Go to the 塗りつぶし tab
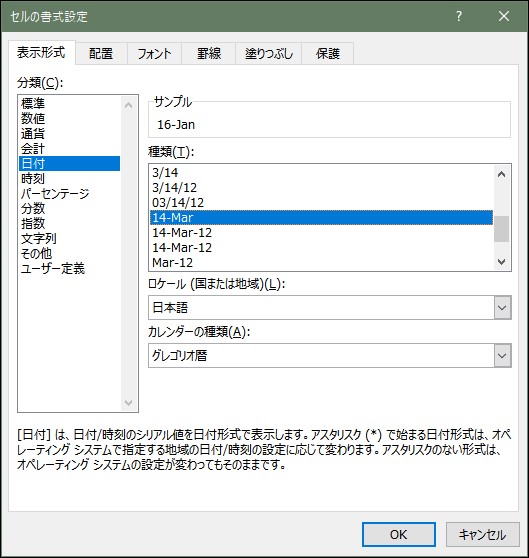The image size is (529, 558). pos(269,53)
